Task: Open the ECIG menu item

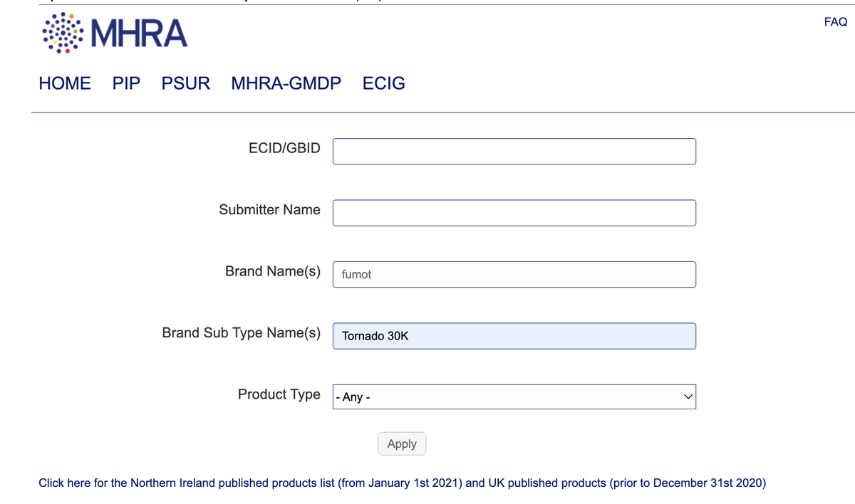Action: 384,83
